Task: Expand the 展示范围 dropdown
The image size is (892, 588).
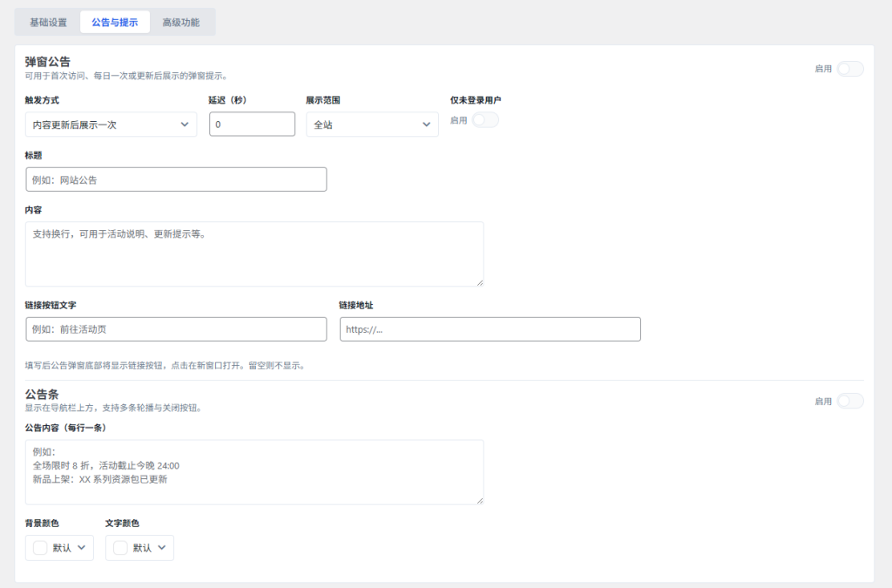Action: (x=372, y=125)
